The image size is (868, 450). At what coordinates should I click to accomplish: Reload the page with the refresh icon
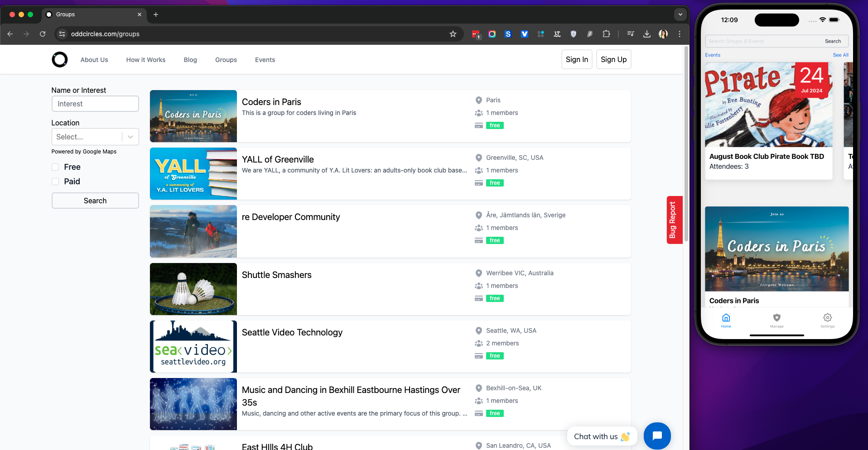[43, 34]
